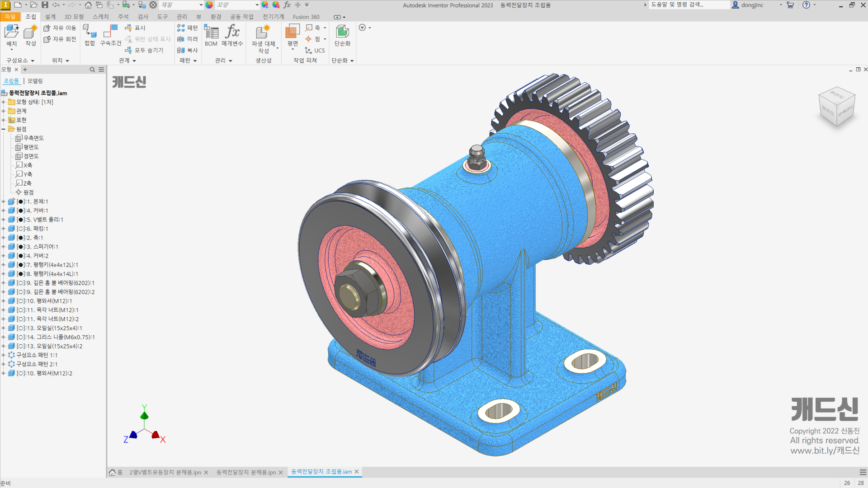Expand 구성요소 패턴 1:1 node
The image size is (868, 488).
coord(3,355)
